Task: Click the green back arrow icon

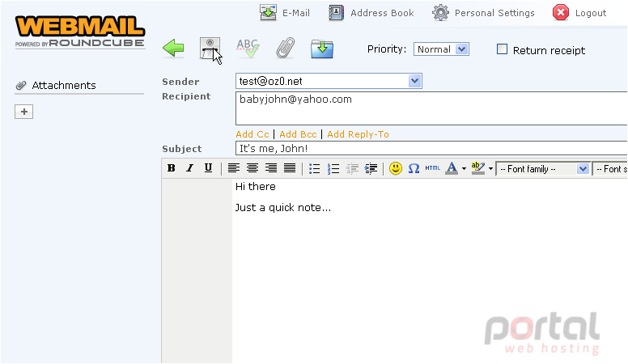Action: point(173,49)
